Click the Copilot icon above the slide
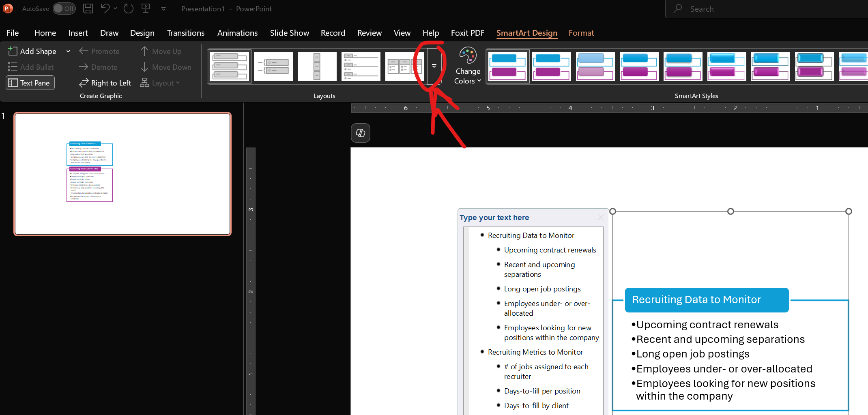The height and width of the screenshot is (415, 868). point(360,133)
